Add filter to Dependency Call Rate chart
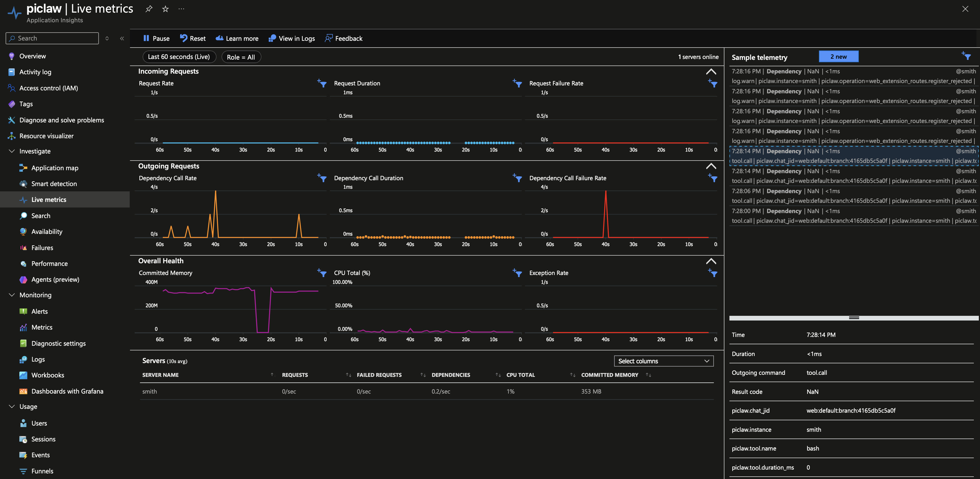 click(x=322, y=178)
